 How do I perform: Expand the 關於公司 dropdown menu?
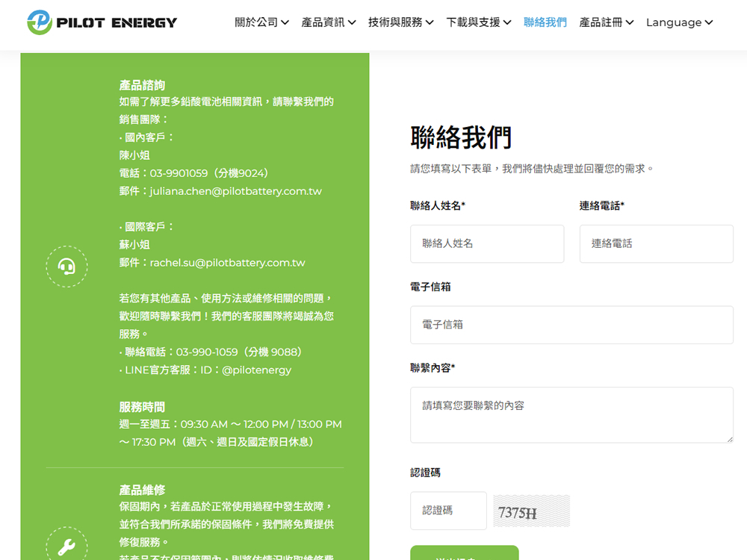click(261, 22)
